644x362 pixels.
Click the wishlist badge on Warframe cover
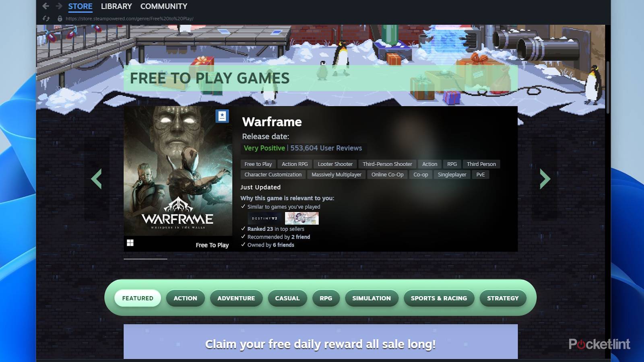point(222,116)
